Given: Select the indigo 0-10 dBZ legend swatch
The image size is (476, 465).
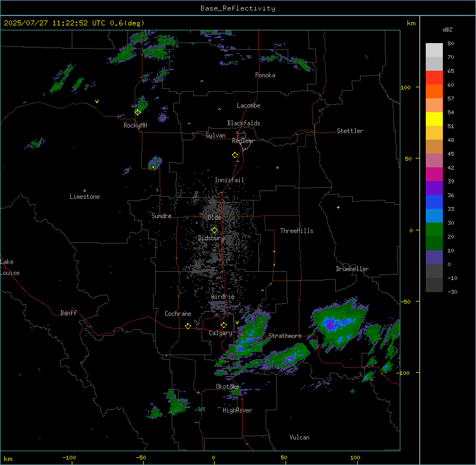Looking at the screenshot, I should click(x=434, y=257).
